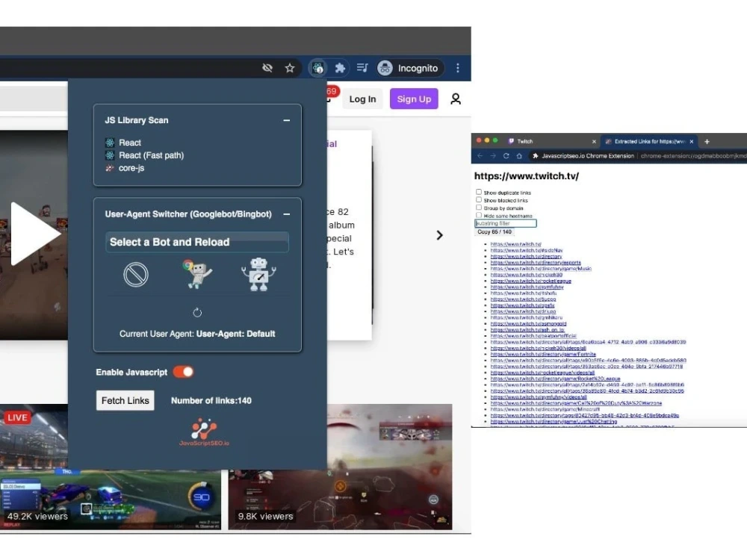Click the Copy 65 / 140 button
Screen dimensions: 747x560
[495, 232]
